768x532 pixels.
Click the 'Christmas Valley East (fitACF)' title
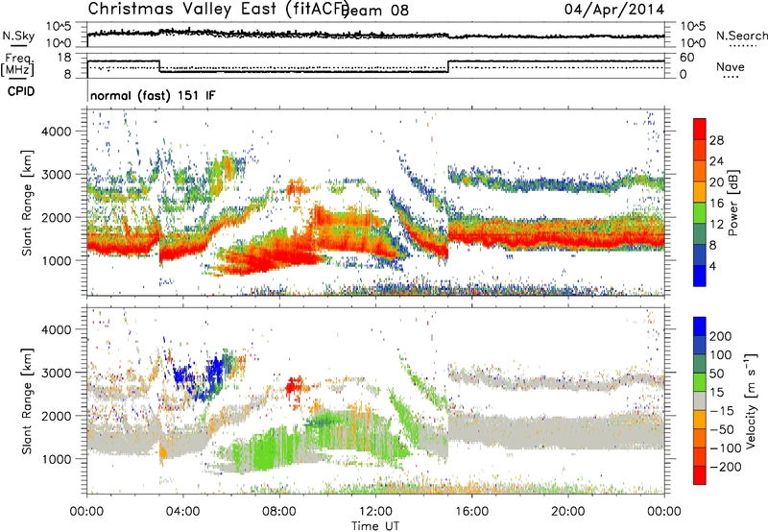click(218, 9)
